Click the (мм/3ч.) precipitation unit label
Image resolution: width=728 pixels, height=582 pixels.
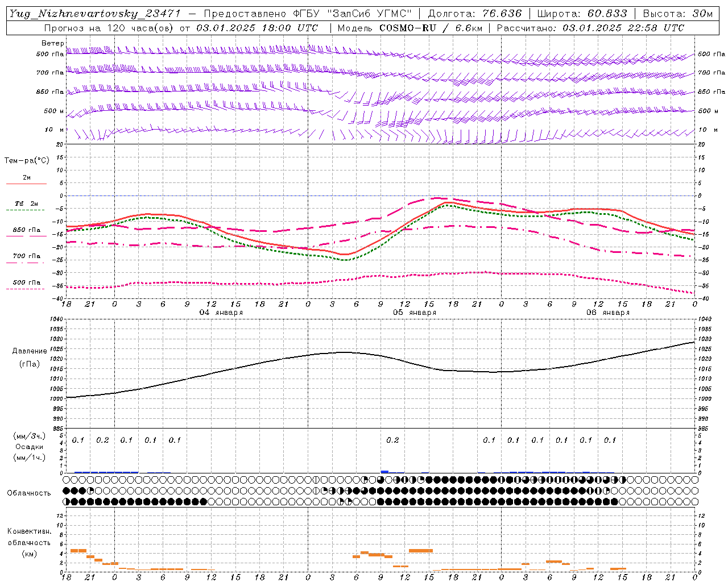tap(29, 436)
